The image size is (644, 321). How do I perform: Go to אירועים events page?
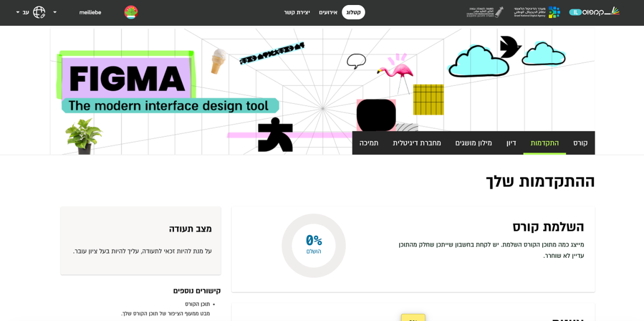[x=328, y=12]
